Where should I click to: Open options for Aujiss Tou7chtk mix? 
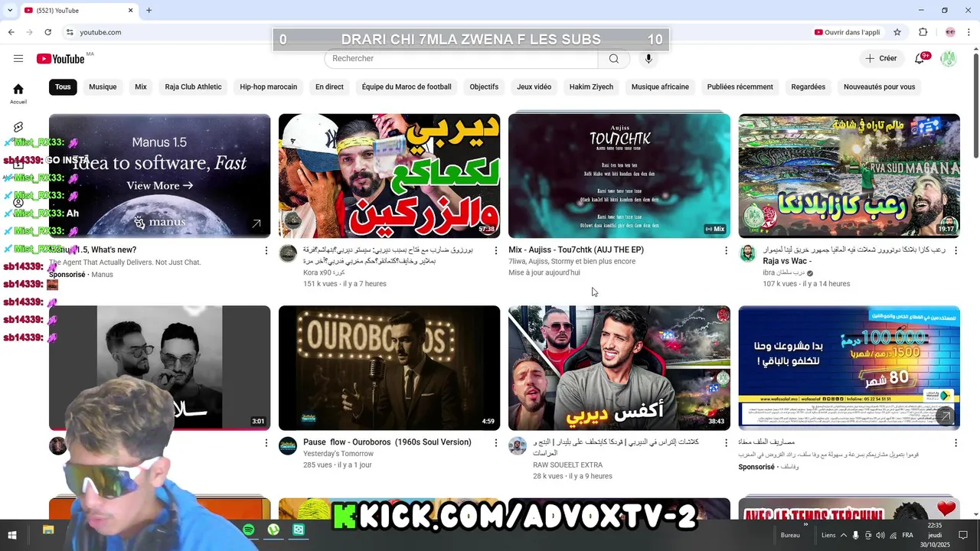coord(726,250)
